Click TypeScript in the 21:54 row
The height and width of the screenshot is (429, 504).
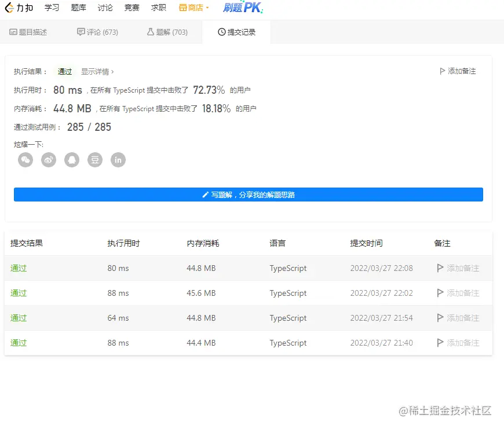click(x=288, y=318)
